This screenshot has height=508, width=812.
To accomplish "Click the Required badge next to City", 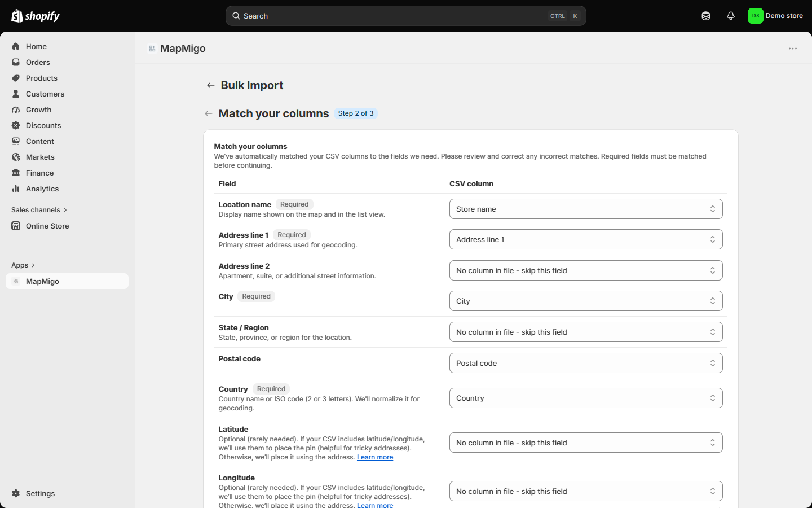I will coord(256,296).
